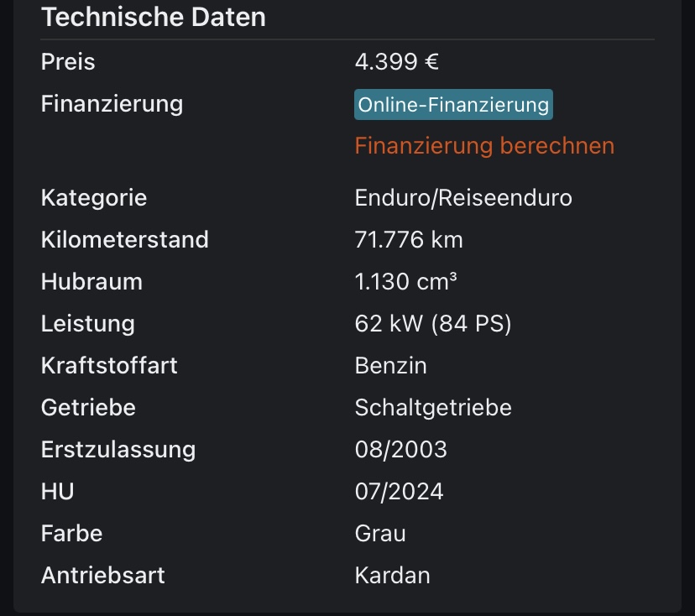Click the 71.776 km mileage value

409,240
